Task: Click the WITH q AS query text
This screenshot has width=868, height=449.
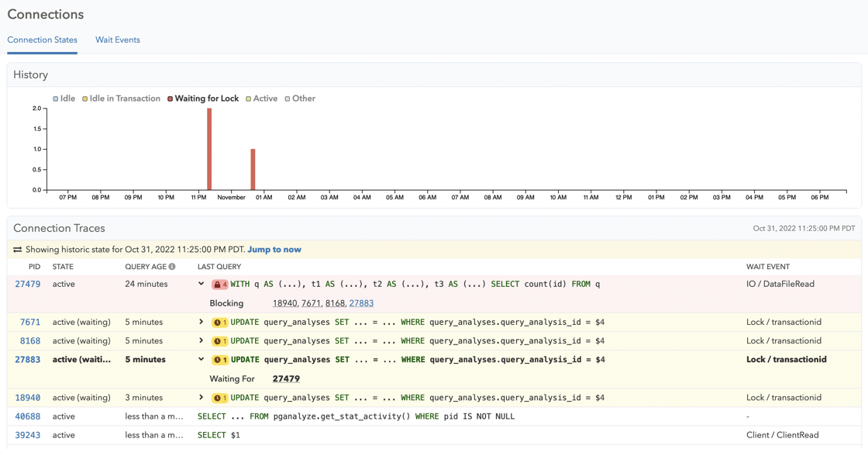Action: click(x=415, y=284)
